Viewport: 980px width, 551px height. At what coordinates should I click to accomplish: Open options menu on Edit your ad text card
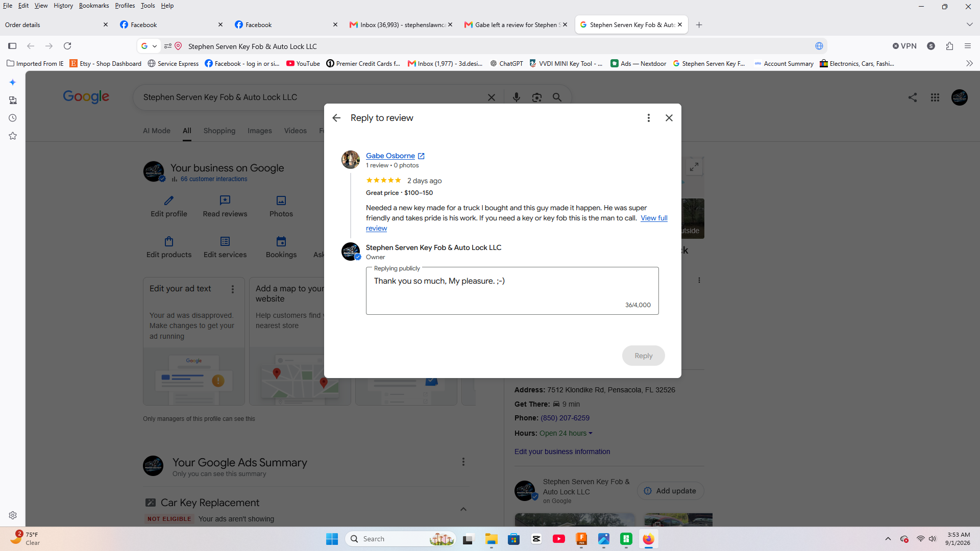(x=233, y=289)
